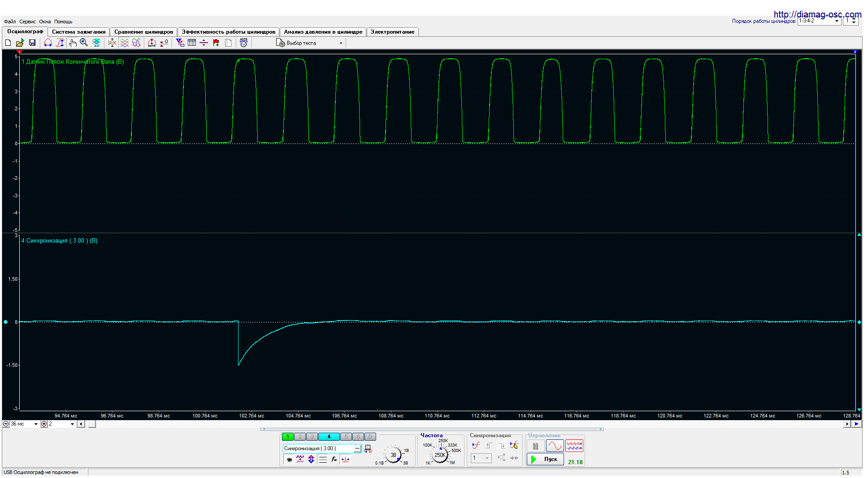Switch to the Электропитание tab

click(393, 32)
